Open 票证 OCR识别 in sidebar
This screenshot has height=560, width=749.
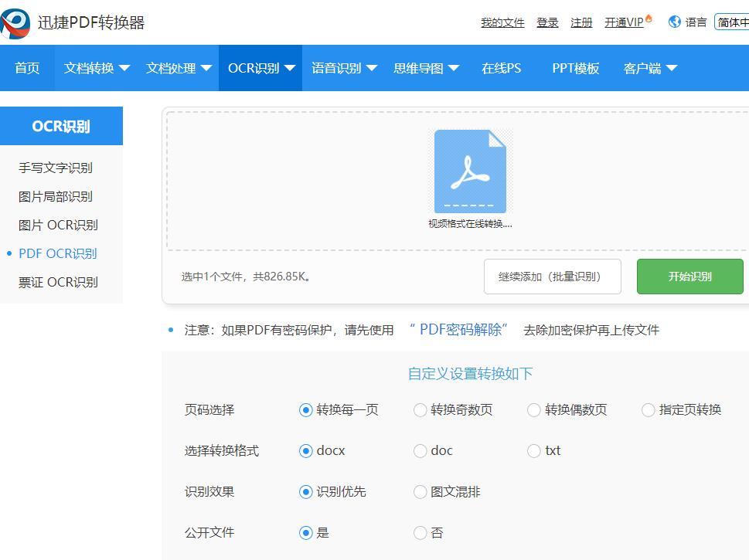click(58, 282)
